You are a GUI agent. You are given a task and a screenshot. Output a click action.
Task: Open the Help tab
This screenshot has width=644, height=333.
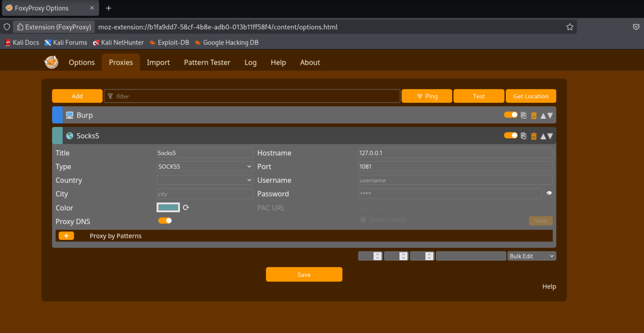(278, 62)
